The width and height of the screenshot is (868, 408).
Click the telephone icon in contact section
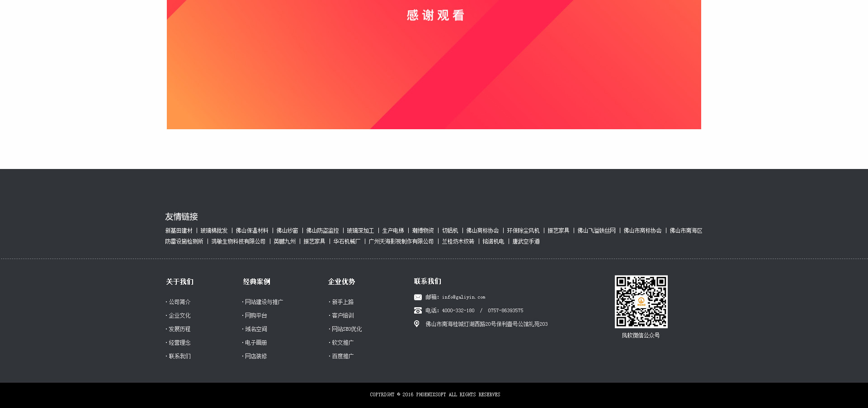418,311
